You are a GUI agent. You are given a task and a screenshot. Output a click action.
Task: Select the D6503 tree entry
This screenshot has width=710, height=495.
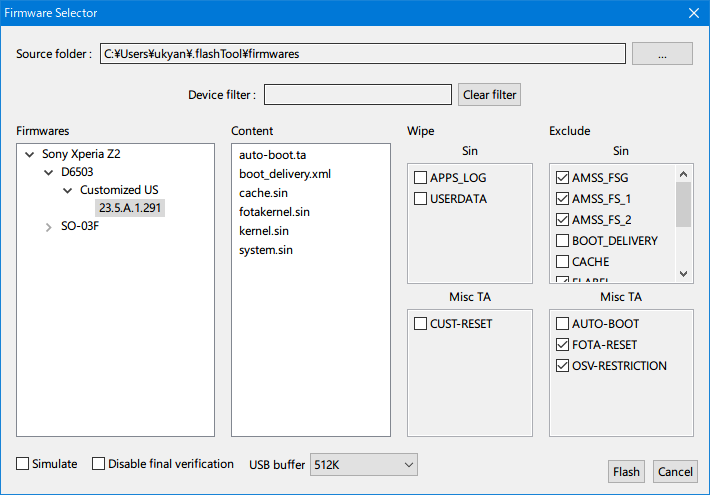(x=77, y=172)
